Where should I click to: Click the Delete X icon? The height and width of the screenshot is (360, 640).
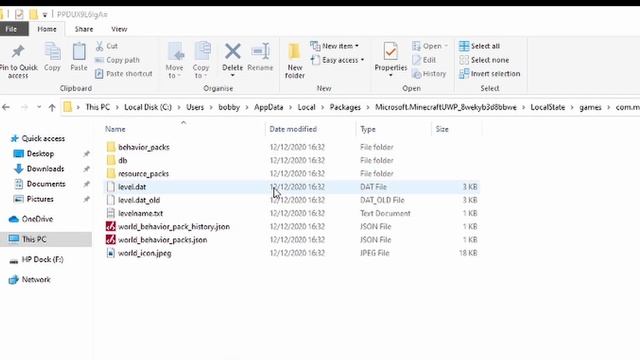[x=233, y=51]
